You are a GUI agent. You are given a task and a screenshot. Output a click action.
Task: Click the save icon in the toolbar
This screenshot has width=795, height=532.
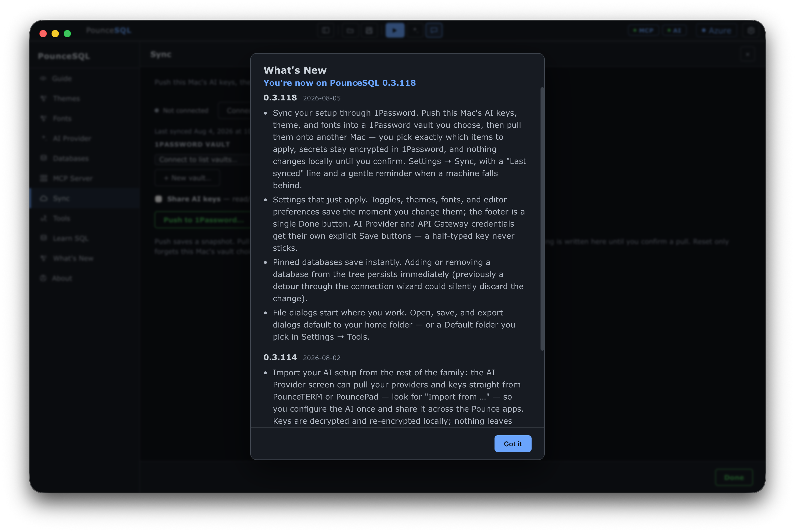click(x=369, y=30)
